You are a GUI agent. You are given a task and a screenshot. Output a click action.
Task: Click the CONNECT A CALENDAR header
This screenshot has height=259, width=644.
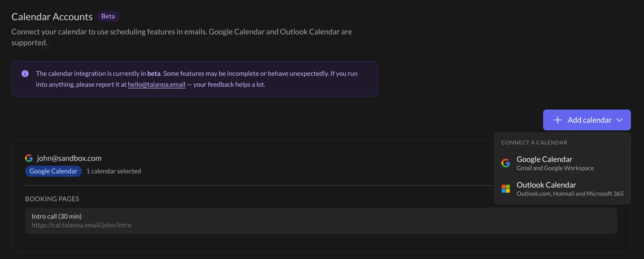point(534,143)
